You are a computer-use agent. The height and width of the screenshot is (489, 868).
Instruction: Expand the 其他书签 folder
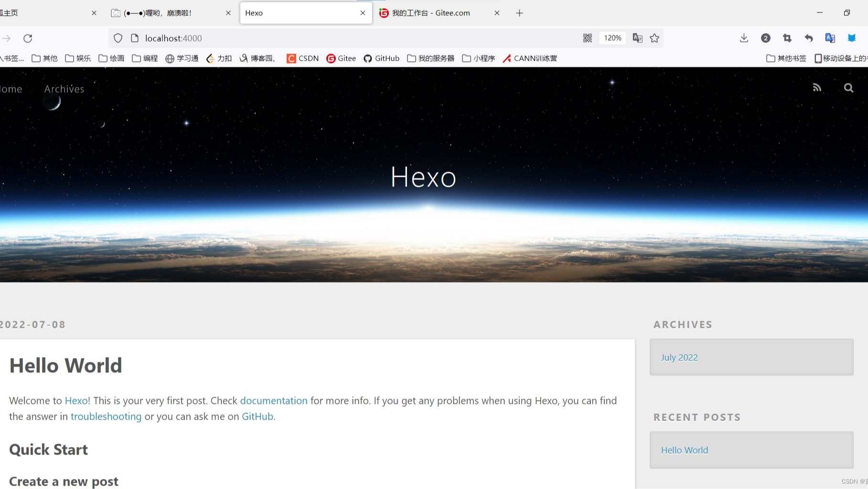click(786, 58)
